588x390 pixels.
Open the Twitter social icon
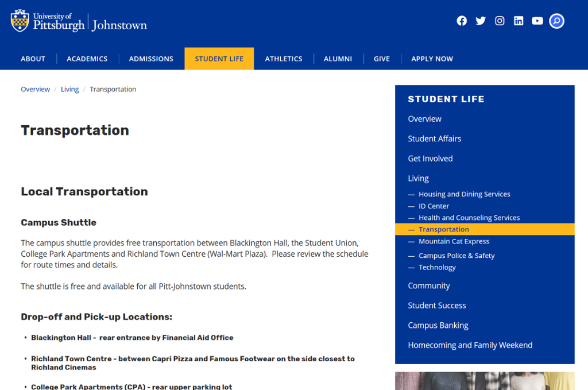[481, 21]
